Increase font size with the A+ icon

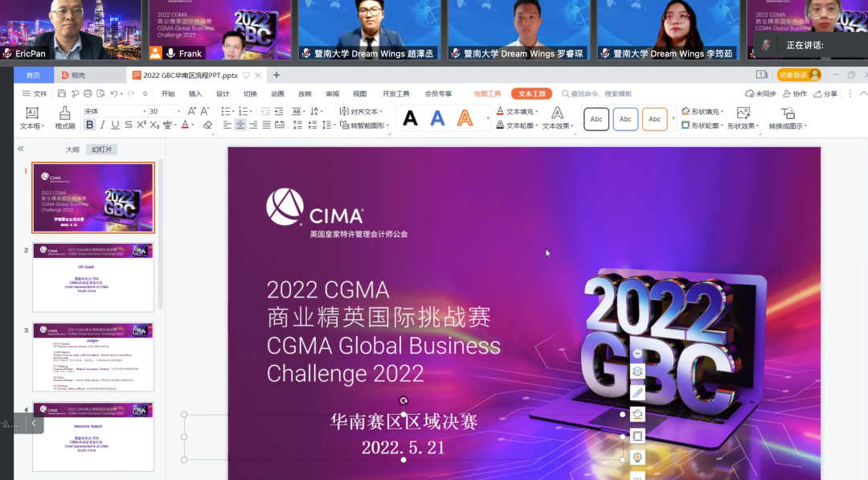click(191, 111)
